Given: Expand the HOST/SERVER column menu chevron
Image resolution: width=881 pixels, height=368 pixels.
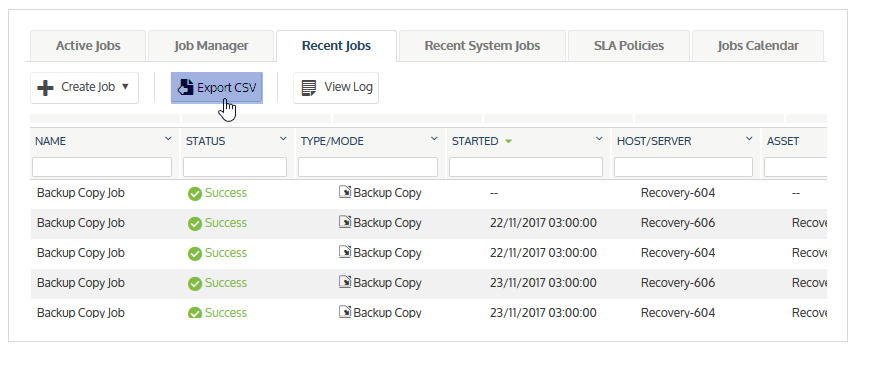Looking at the screenshot, I should pyautogui.click(x=749, y=139).
